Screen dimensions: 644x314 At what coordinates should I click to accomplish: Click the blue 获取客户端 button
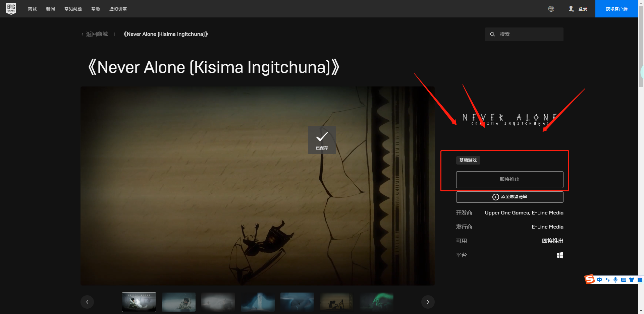(616, 9)
